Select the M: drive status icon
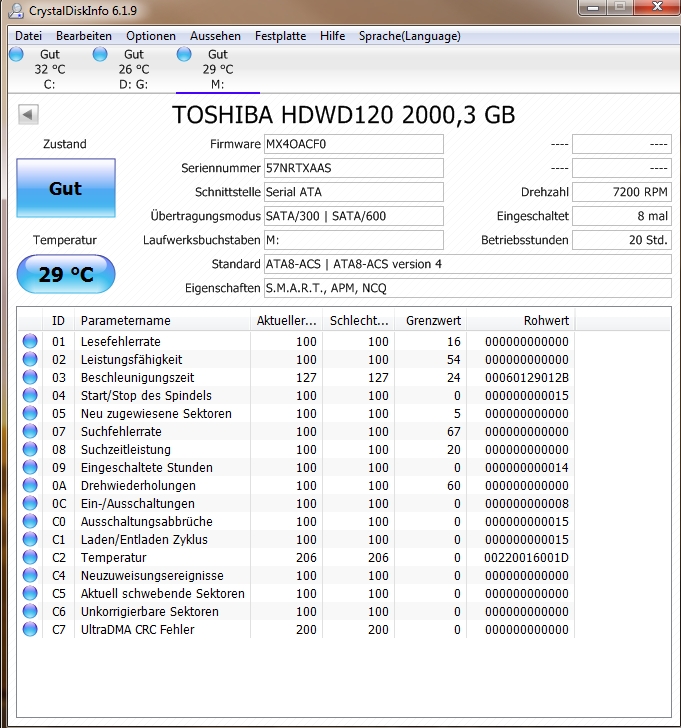This screenshot has width=681, height=728. 184,54
